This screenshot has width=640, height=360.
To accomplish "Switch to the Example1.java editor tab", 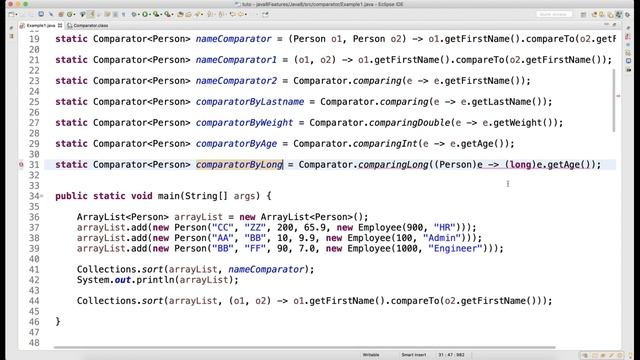I will [x=40, y=25].
